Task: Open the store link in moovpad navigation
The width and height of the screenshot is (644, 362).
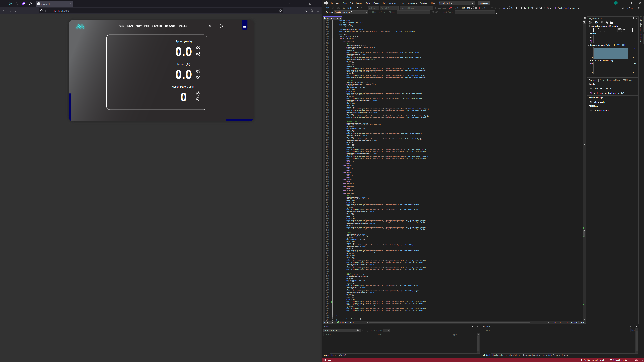Action: 147,26
